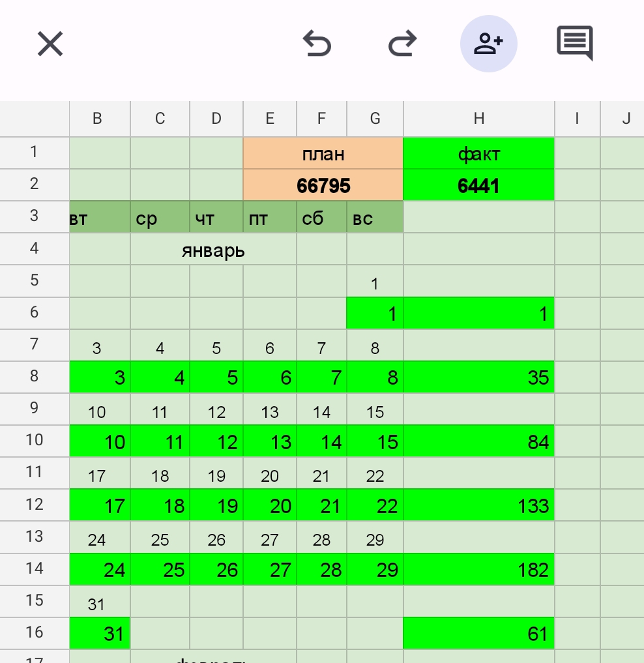Select the 'вс' weekday header cell
The image size is (644, 663).
point(375,218)
